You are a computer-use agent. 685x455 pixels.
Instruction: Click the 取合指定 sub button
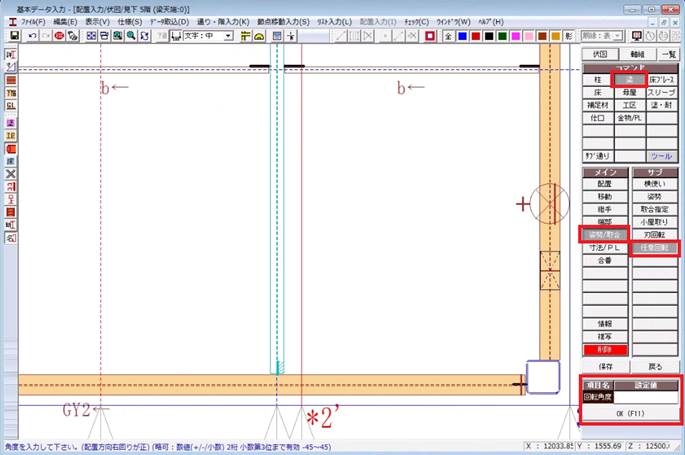pyautogui.click(x=654, y=209)
